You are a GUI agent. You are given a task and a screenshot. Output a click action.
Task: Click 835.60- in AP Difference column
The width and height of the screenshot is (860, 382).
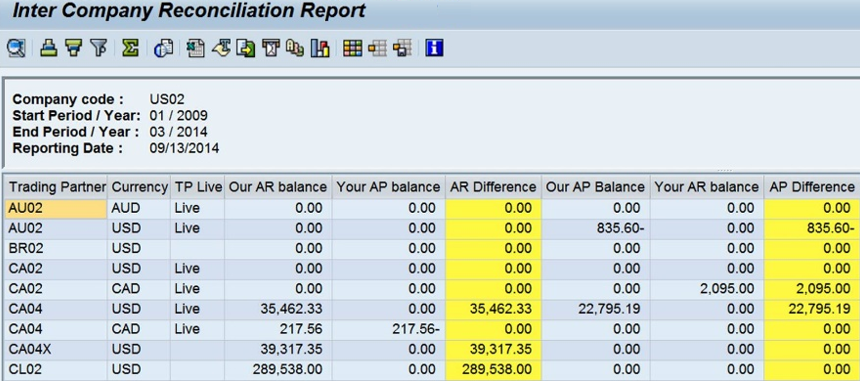[812, 228]
